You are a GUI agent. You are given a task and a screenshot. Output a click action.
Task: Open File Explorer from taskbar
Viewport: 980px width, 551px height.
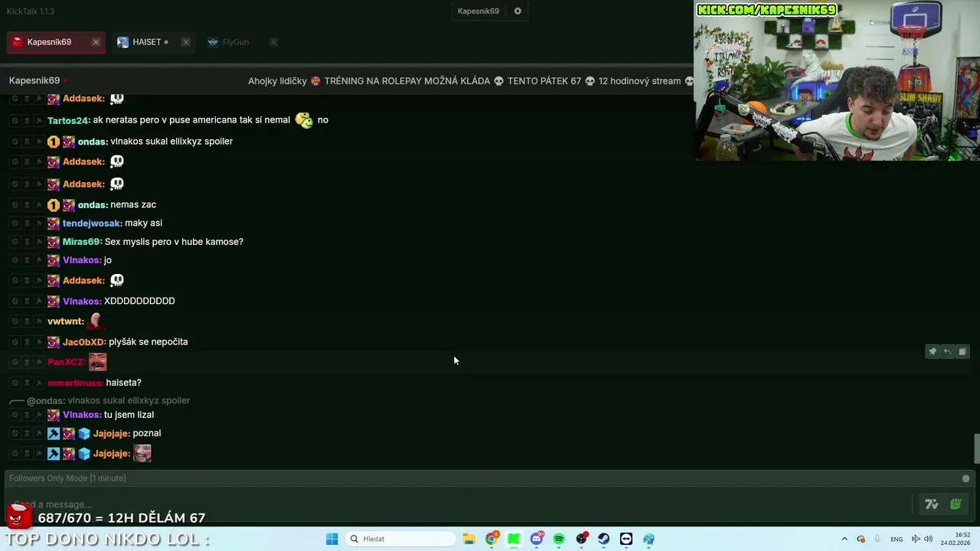click(x=469, y=539)
